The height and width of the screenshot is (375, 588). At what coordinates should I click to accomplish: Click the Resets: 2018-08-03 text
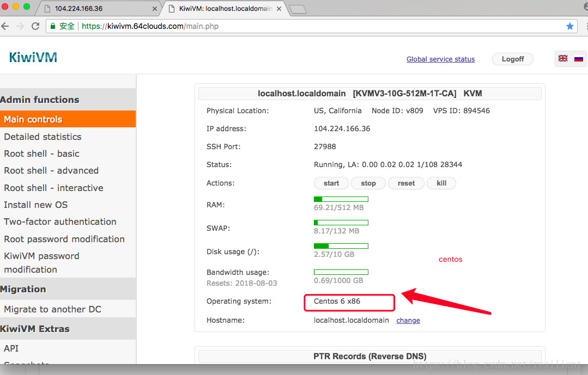(242, 283)
